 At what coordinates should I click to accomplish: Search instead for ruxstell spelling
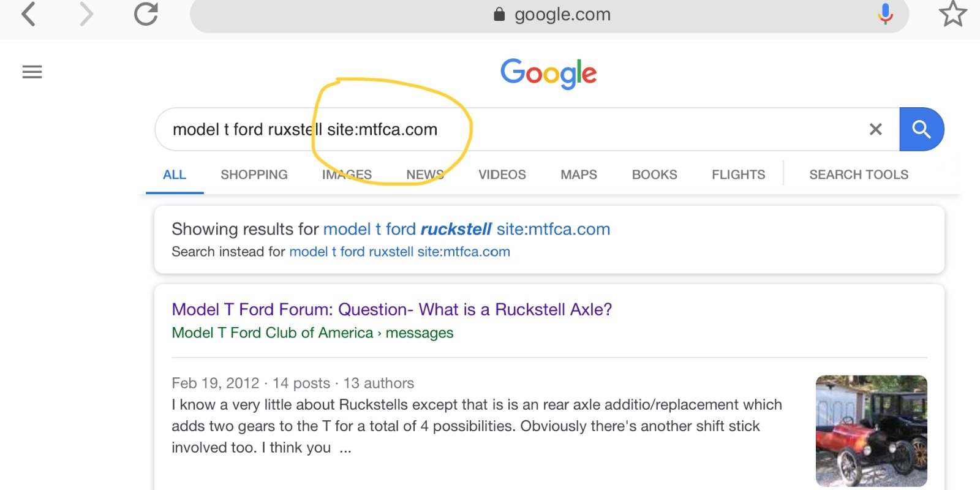click(x=399, y=252)
